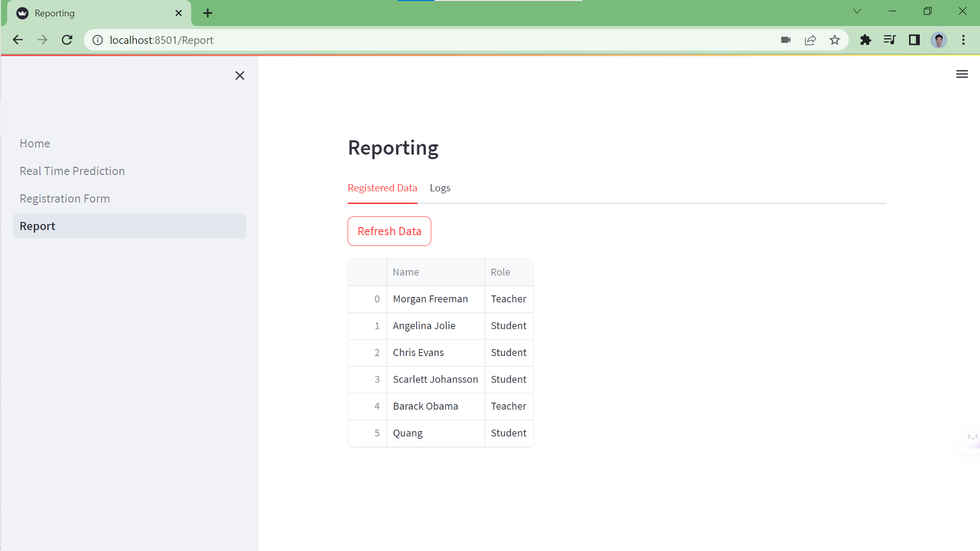Click the site info icon in the address bar
The image size is (980, 551).
pos(97,40)
